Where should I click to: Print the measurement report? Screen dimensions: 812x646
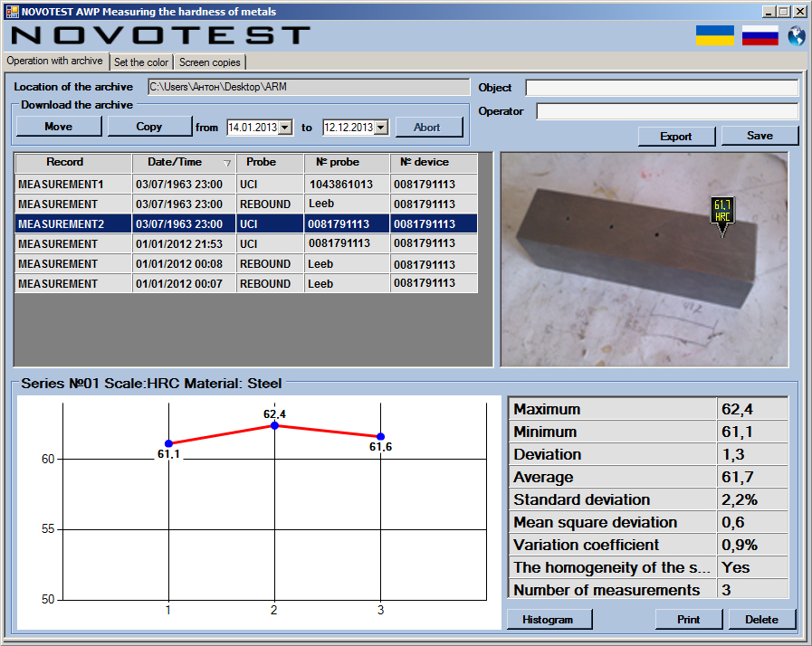689,620
